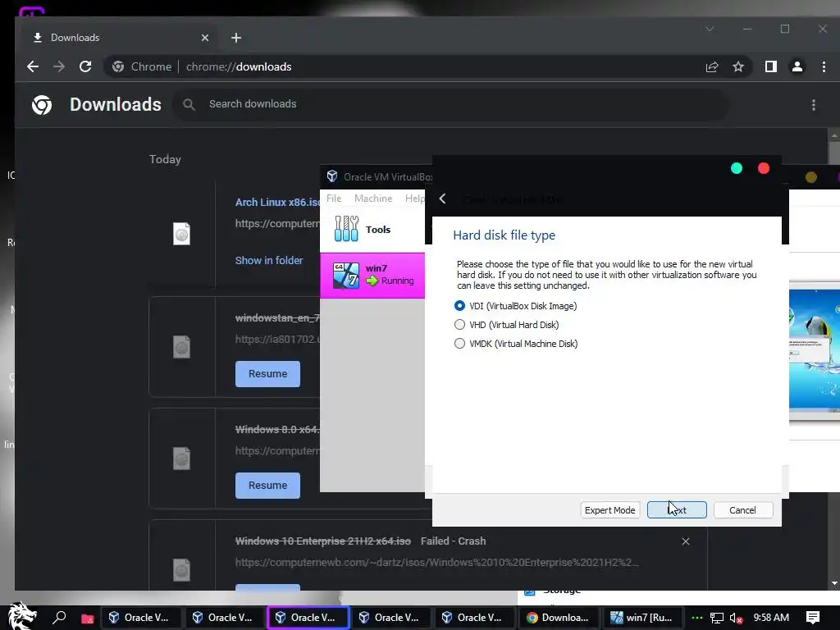Screen dimensions: 840x630
Task: Switch to the fourth Oracle VM taskbar window
Action: [390, 617]
